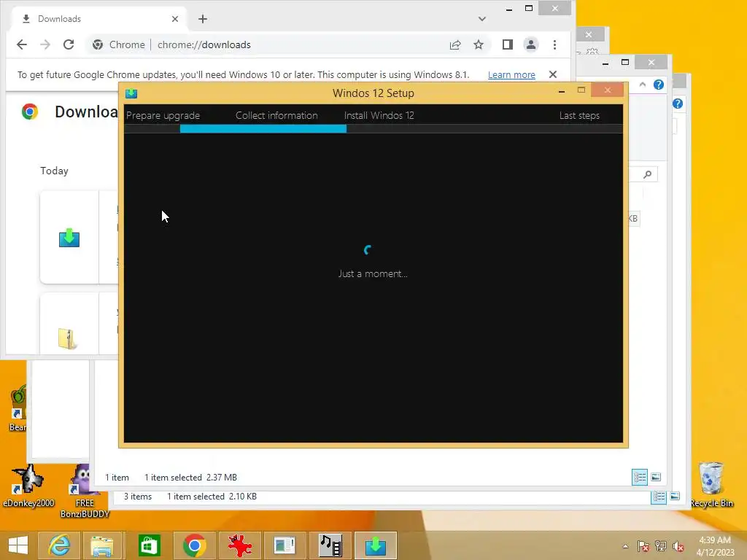
Task: Click the red splat taskbar icon
Action: pos(239,545)
